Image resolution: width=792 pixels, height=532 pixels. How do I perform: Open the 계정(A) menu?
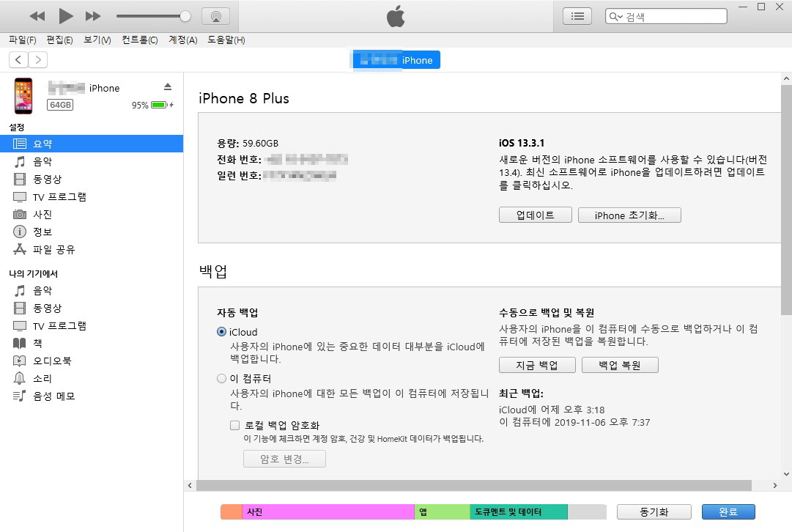(182, 40)
